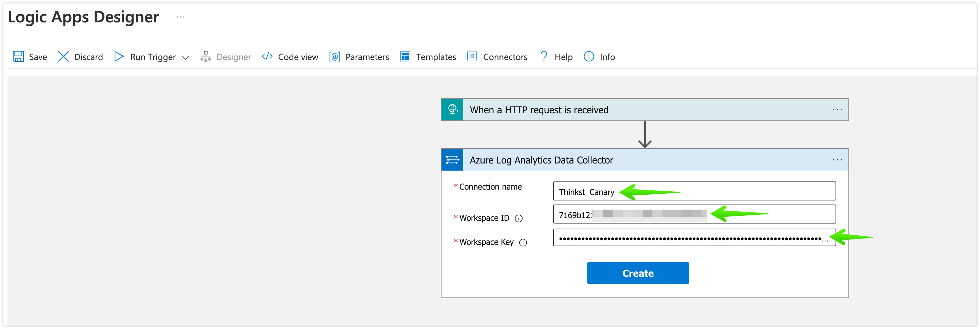Open the Help label in toolbar
The height and width of the screenshot is (329, 980).
click(564, 57)
